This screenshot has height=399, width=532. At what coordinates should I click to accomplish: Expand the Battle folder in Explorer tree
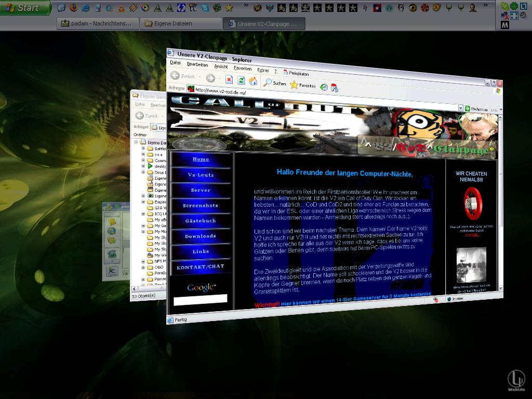143,148
